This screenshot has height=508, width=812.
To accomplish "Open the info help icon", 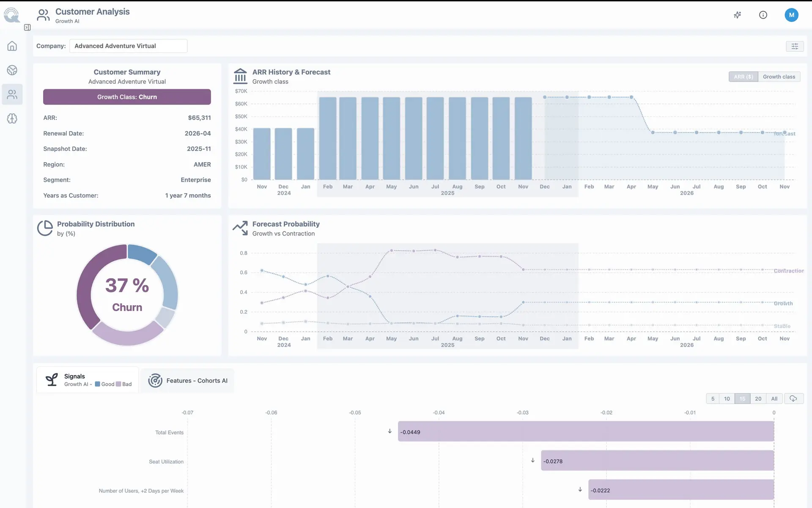I will click(x=763, y=15).
